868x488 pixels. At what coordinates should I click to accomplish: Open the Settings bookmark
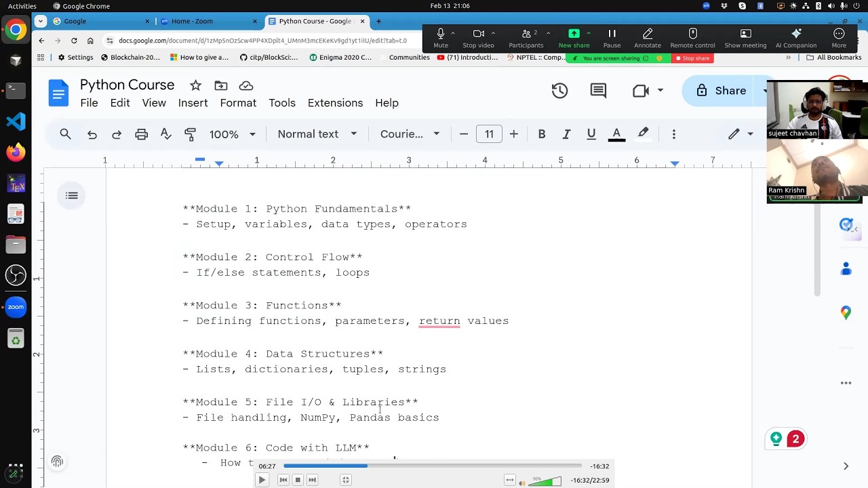pyautogui.click(x=75, y=58)
